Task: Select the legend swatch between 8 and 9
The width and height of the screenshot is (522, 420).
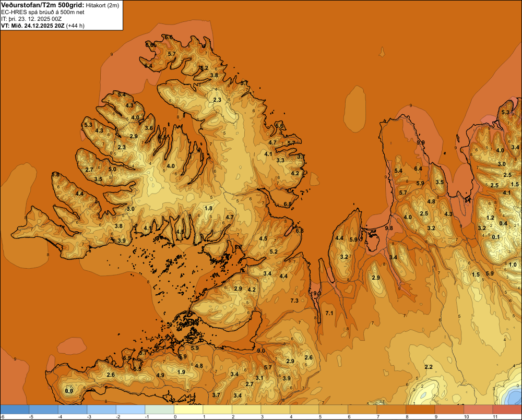Action: [x=420, y=410]
